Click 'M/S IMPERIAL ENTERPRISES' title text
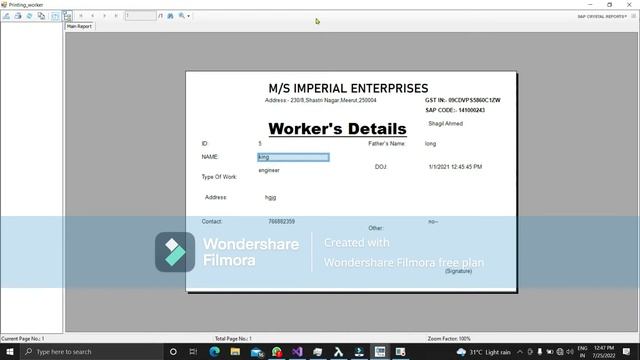This screenshot has width=640, height=360. 348,88
